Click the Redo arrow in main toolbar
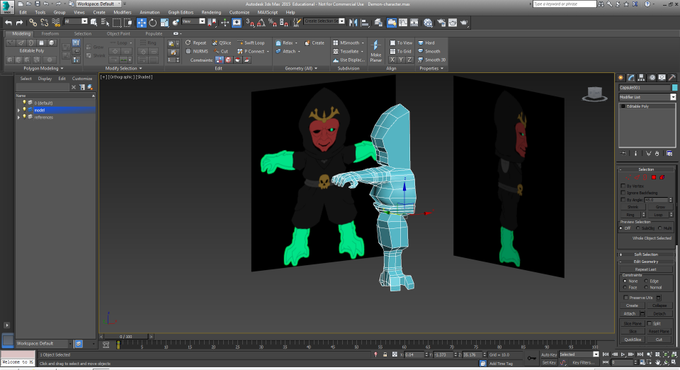 [19, 23]
